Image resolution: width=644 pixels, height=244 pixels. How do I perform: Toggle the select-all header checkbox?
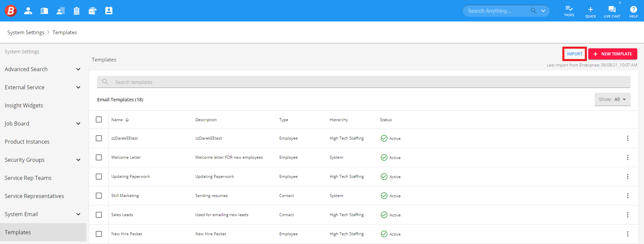(x=99, y=119)
